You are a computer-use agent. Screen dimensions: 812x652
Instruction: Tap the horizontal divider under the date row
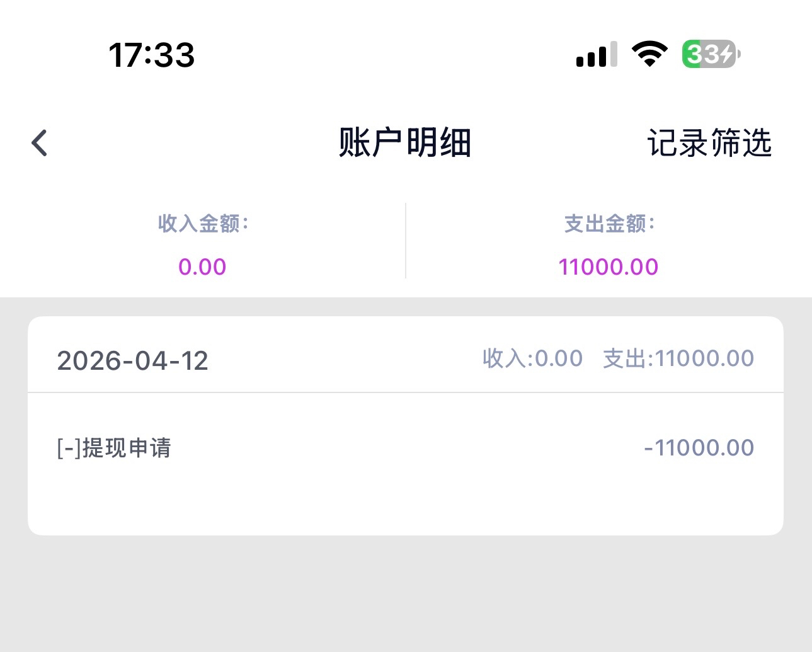pos(406,392)
